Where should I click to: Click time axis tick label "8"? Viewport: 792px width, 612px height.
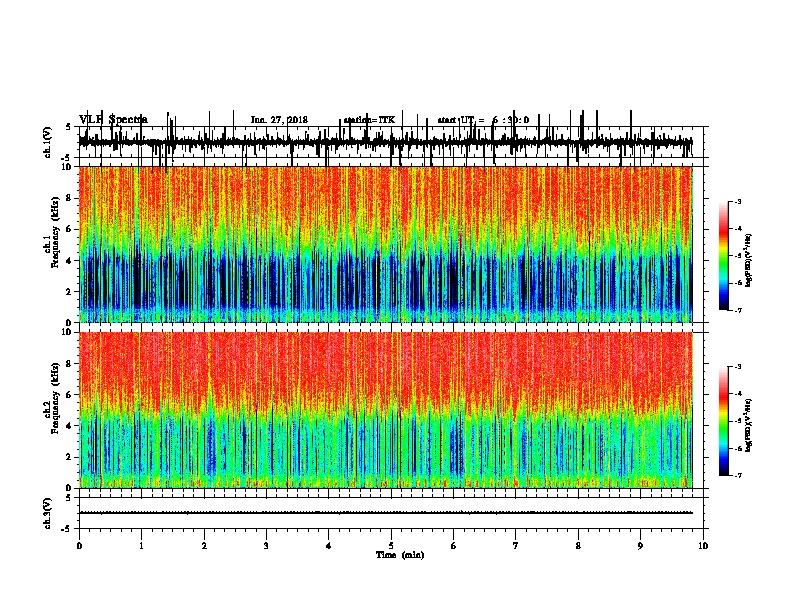[578, 545]
